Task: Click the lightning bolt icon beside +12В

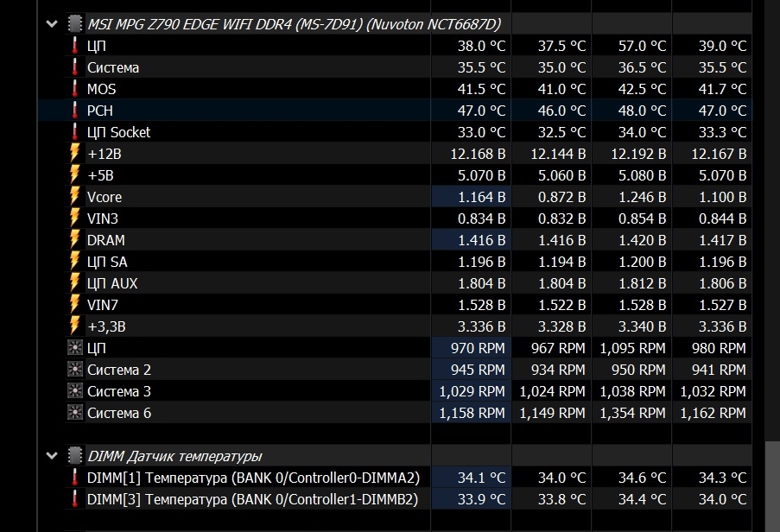Action: coord(74,154)
